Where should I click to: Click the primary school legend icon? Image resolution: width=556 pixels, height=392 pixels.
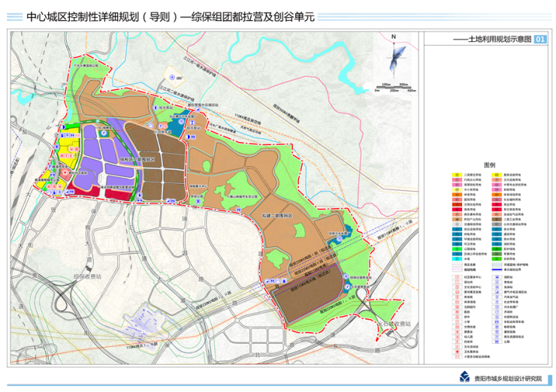click(x=457, y=321)
